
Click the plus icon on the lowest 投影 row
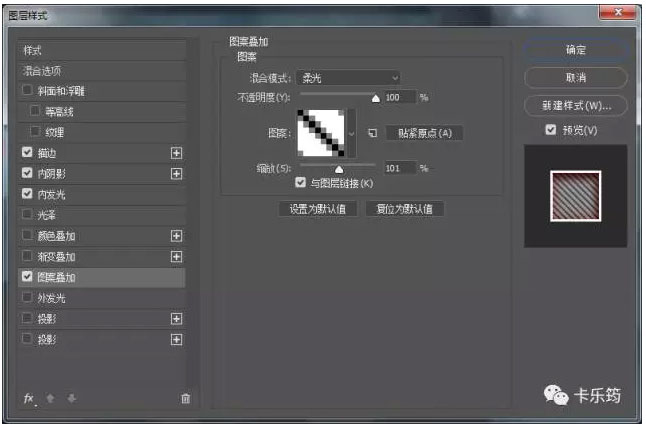[176, 340]
